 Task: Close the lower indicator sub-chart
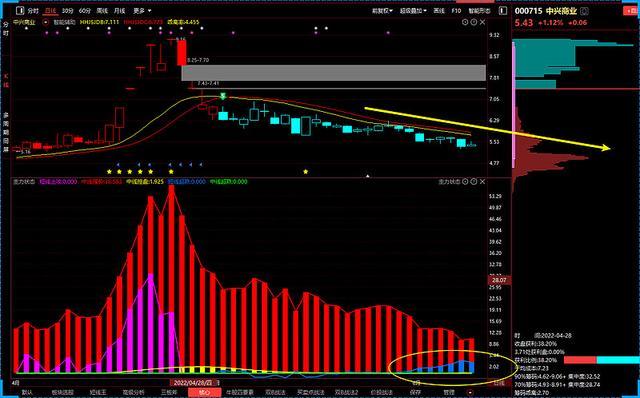(482, 182)
